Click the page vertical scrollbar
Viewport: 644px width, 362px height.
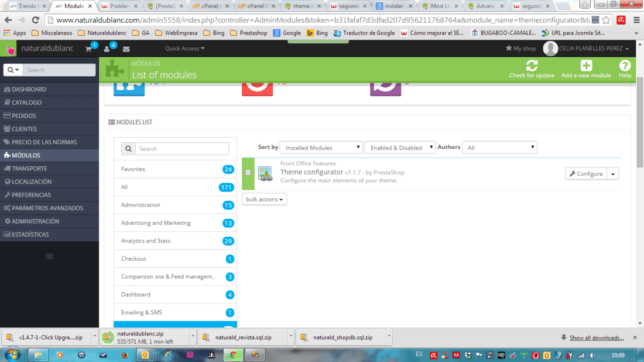pyautogui.click(x=640, y=121)
